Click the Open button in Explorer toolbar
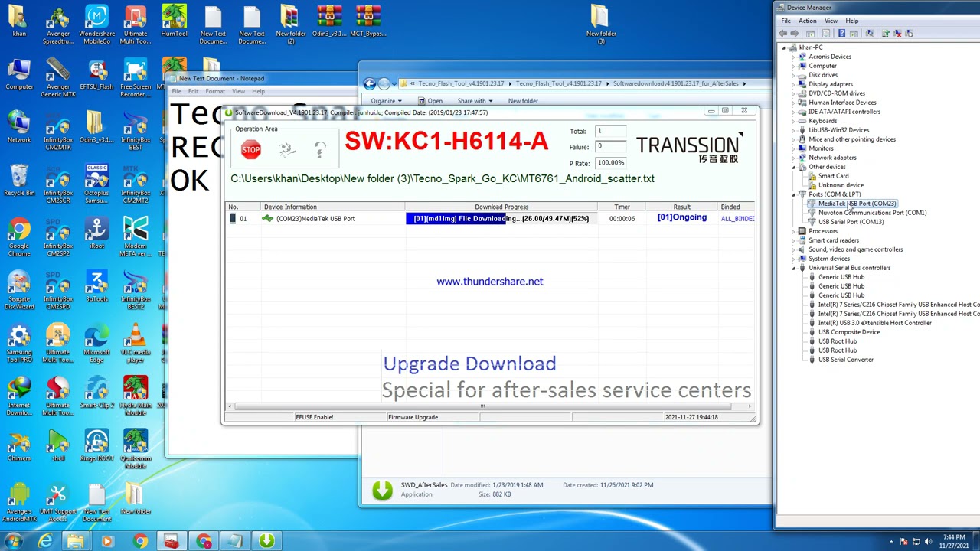 pyautogui.click(x=430, y=101)
